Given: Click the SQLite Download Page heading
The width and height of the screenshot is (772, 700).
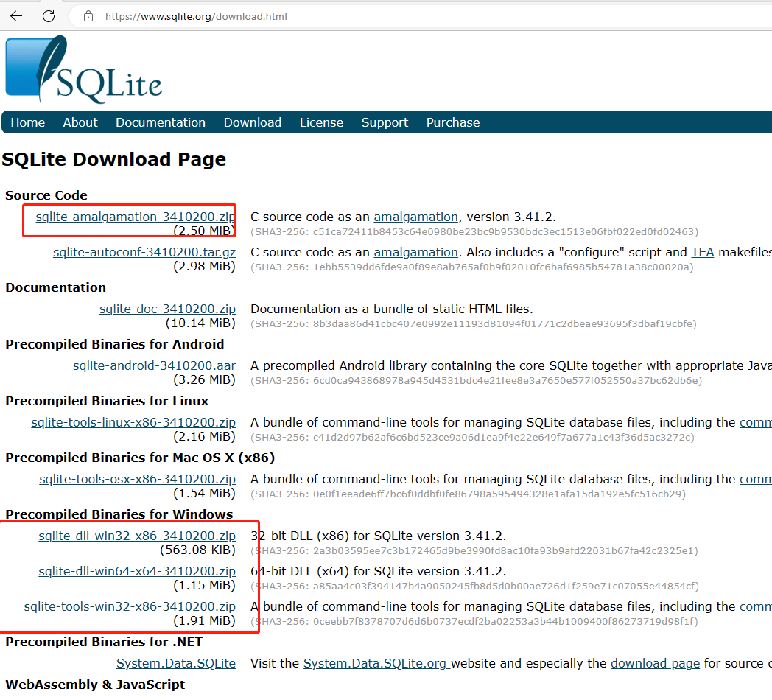Looking at the screenshot, I should click(113, 159).
